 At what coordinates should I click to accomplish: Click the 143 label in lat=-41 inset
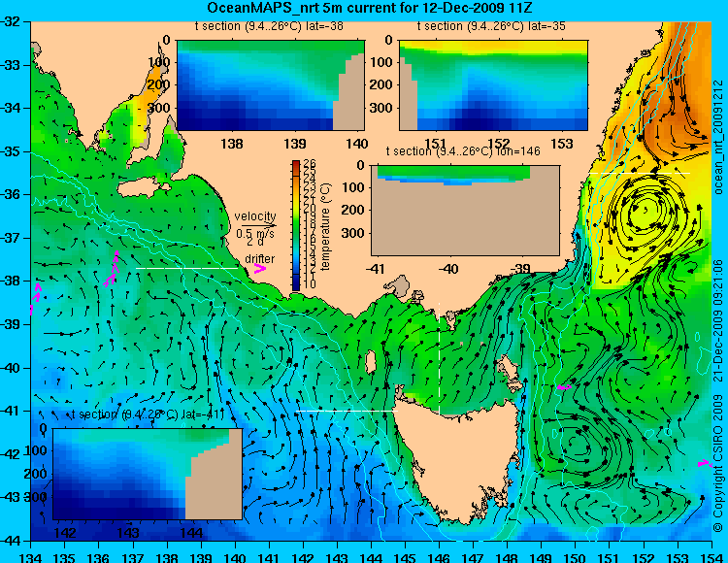[x=128, y=532]
